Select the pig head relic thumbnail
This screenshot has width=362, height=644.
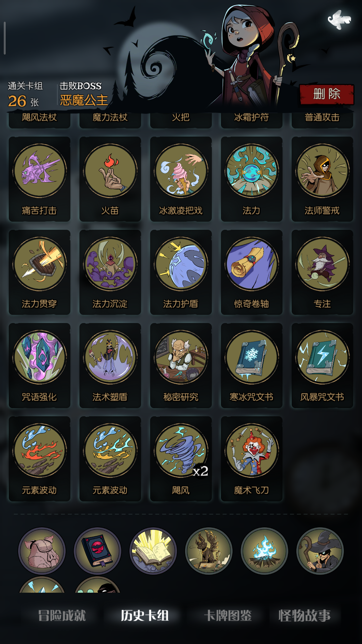(42, 551)
